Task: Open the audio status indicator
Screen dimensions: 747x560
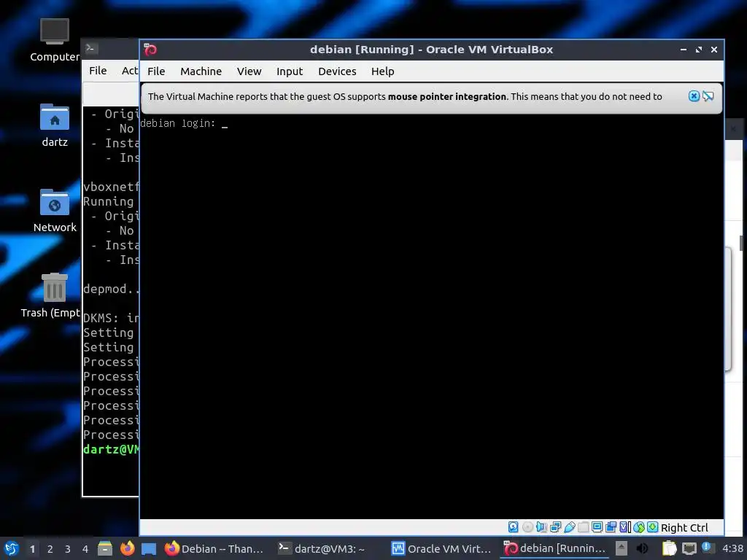Action: (541, 527)
